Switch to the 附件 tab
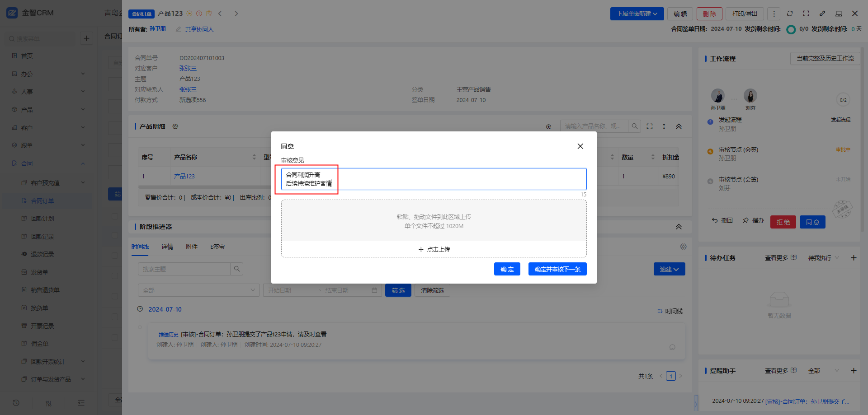Screen dimensions: 868x415 tap(192, 247)
